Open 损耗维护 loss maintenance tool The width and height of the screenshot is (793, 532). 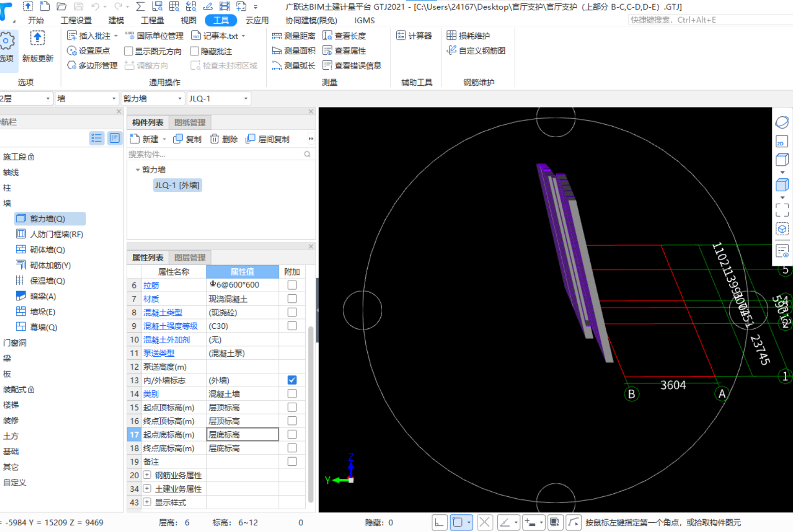tap(468, 36)
